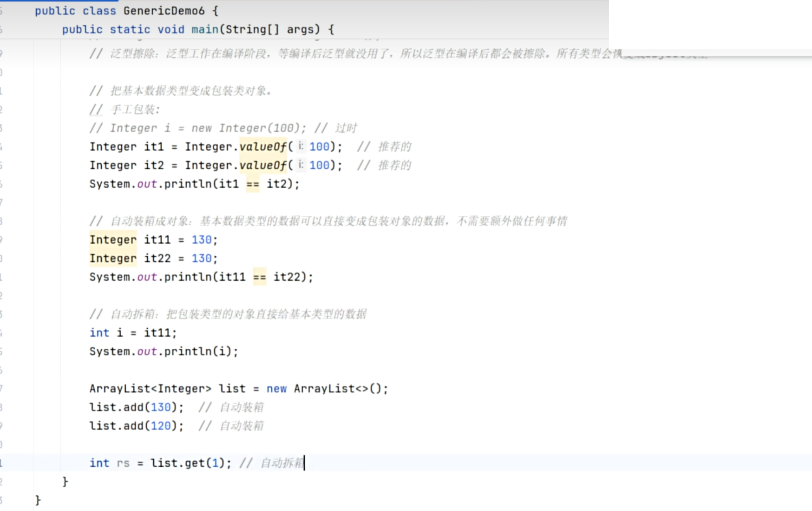Click the 推荐的 comment on it2 line
This screenshot has height=511, width=812.
pyautogui.click(x=384, y=166)
